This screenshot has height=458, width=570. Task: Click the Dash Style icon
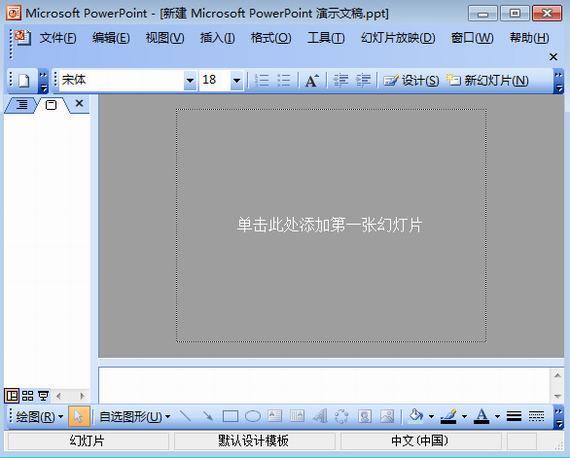(536, 416)
